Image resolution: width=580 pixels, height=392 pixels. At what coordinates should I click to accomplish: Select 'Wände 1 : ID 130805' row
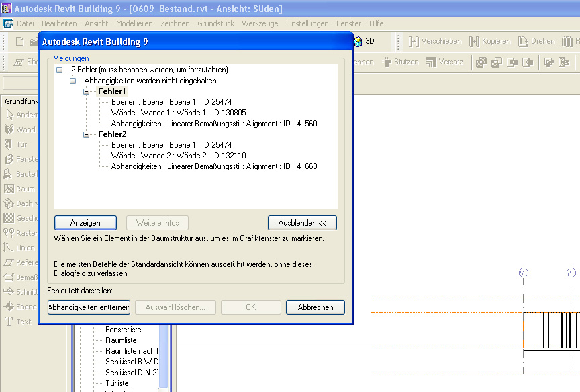[179, 113]
